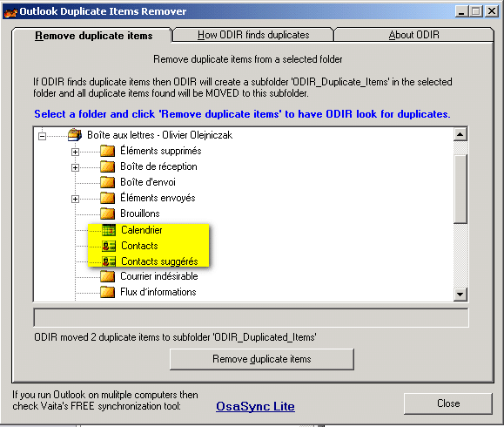
Task: Click the Close button
Action: 448,403
